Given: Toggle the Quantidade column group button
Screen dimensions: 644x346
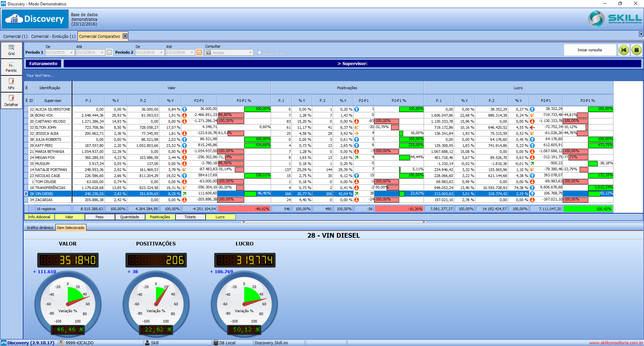Looking at the screenshot, I should click(x=130, y=217).
